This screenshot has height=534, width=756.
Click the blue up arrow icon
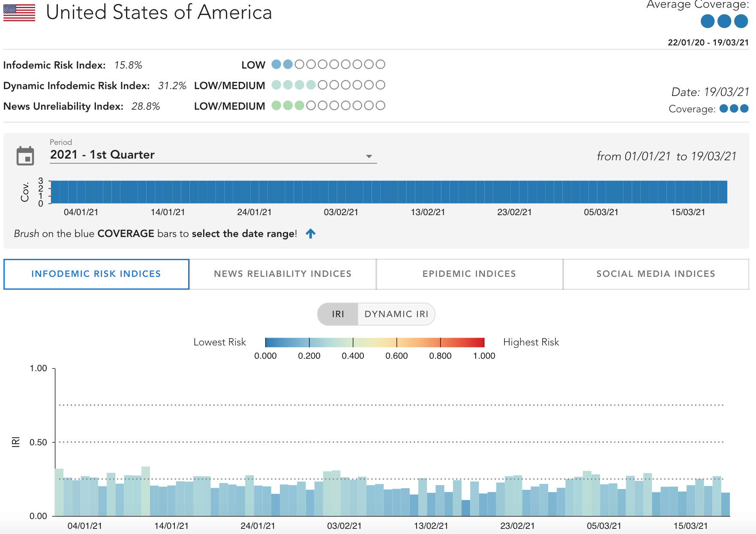pos(311,234)
